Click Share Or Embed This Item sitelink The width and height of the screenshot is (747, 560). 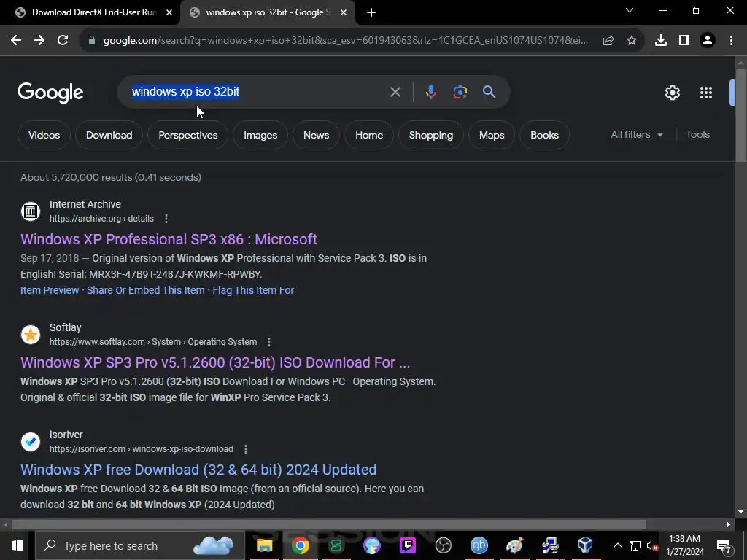point(145,290)
